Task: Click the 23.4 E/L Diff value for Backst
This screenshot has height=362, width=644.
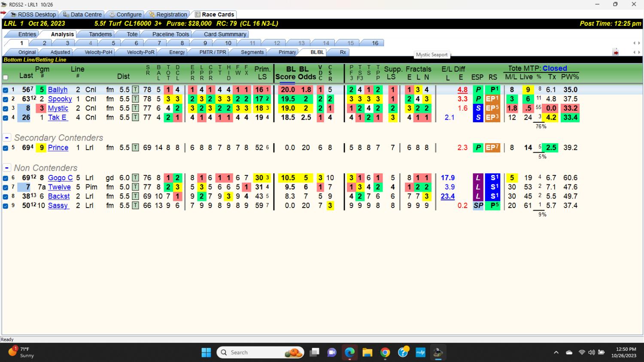Action: (x=448, y=196)
